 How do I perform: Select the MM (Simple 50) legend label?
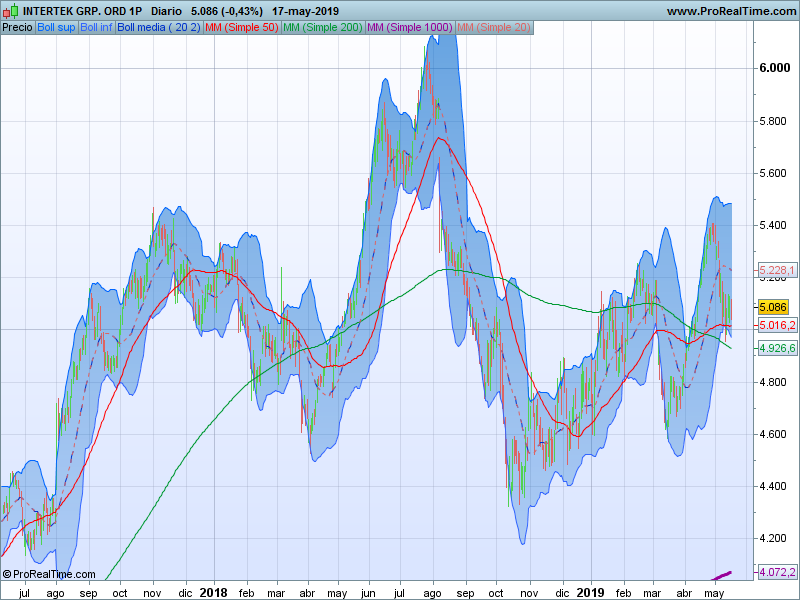(242, 28)
